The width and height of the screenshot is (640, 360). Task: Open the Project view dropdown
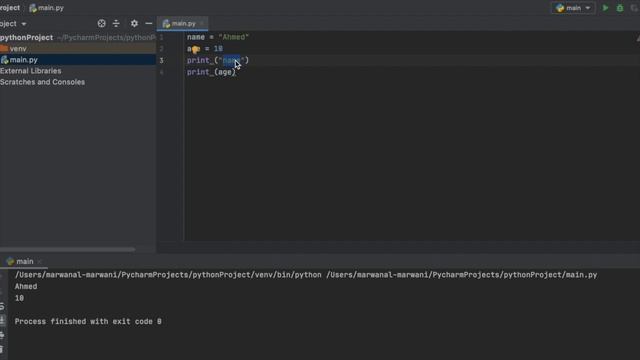tap(13, 24)
